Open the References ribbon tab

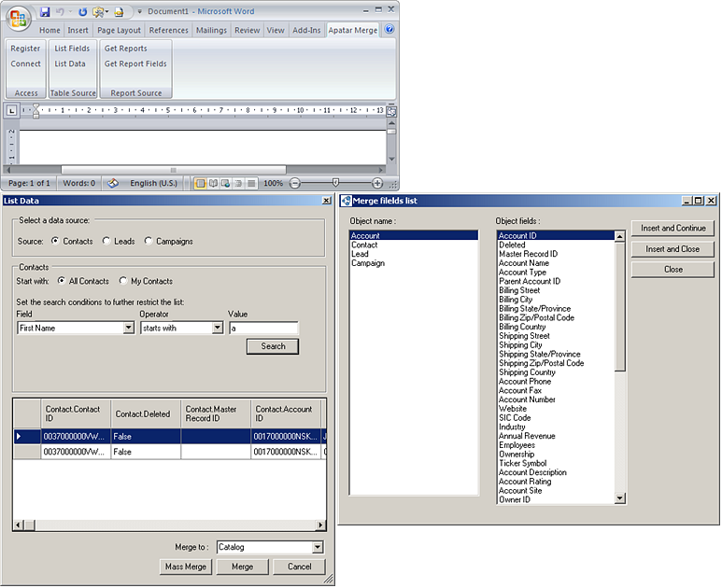(168, 30)
